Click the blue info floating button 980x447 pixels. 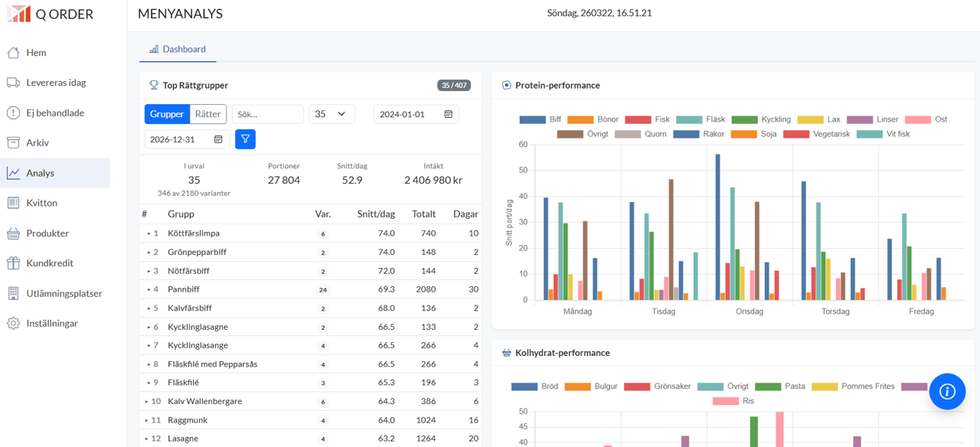[947, 391]
